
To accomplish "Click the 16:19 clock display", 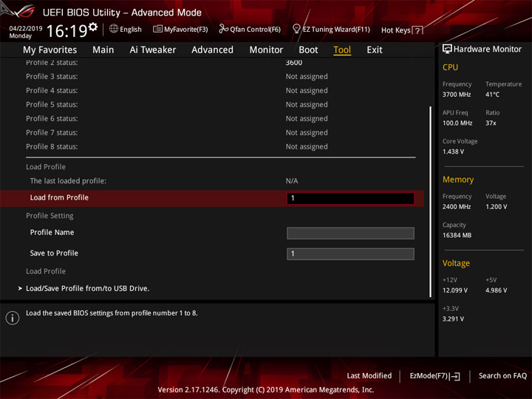I will click(66, 31).
